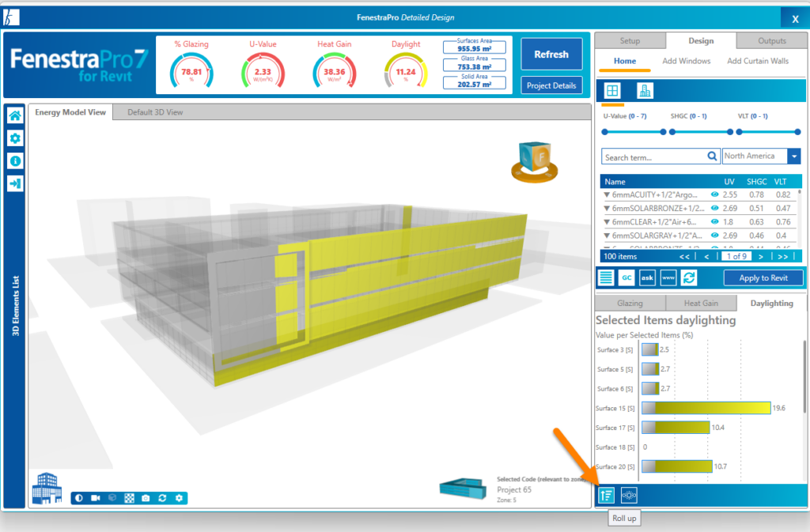Click Apply to Revit button

coord(763,278)
